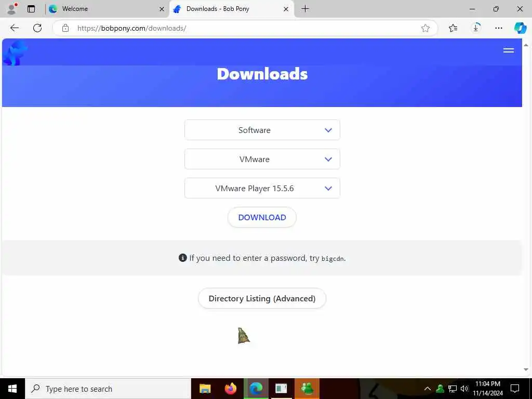Open the green people app in taskbar
532x399 pixels.
pos(307,389)
